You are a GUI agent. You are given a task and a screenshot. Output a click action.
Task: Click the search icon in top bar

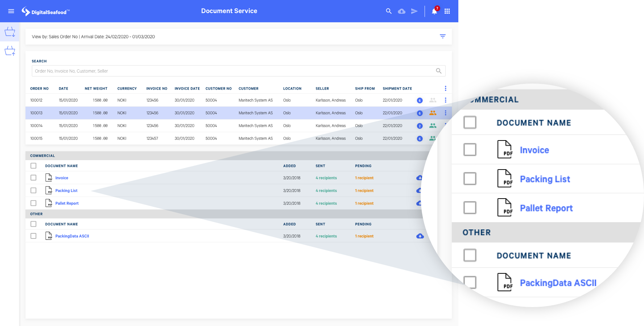click(x=389, y=11)
